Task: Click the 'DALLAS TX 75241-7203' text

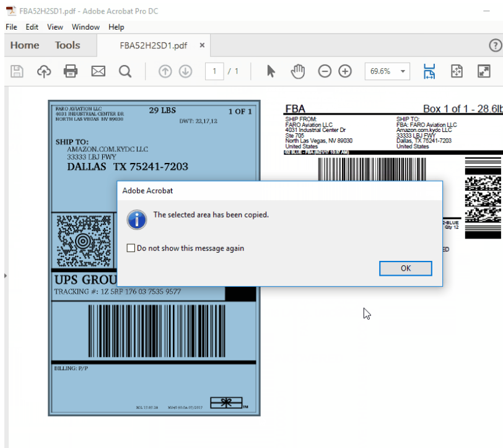Action: click(128, 167)
